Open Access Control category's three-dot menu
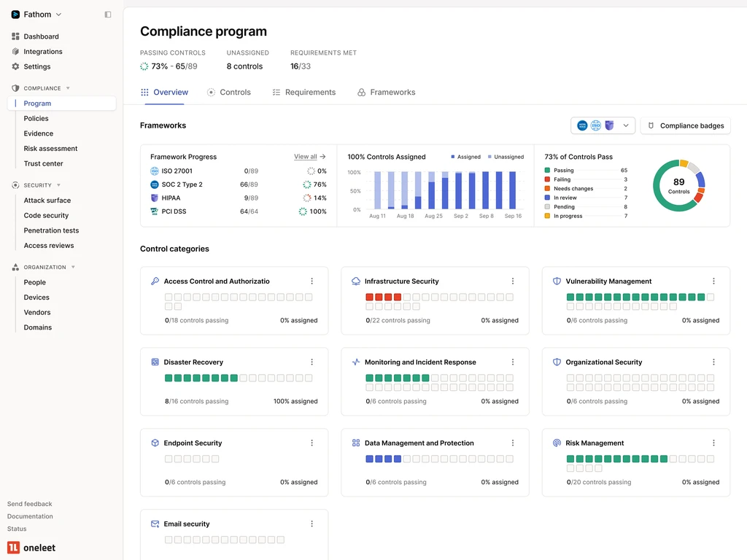The width and height of the screenshot is (747, 560). [312, 281]
